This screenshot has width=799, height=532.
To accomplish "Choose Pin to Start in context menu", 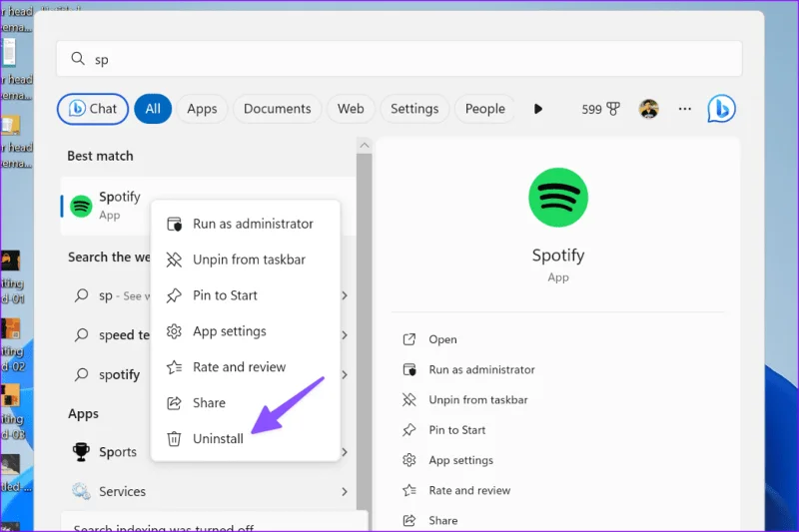I will [x=246, y=295].
